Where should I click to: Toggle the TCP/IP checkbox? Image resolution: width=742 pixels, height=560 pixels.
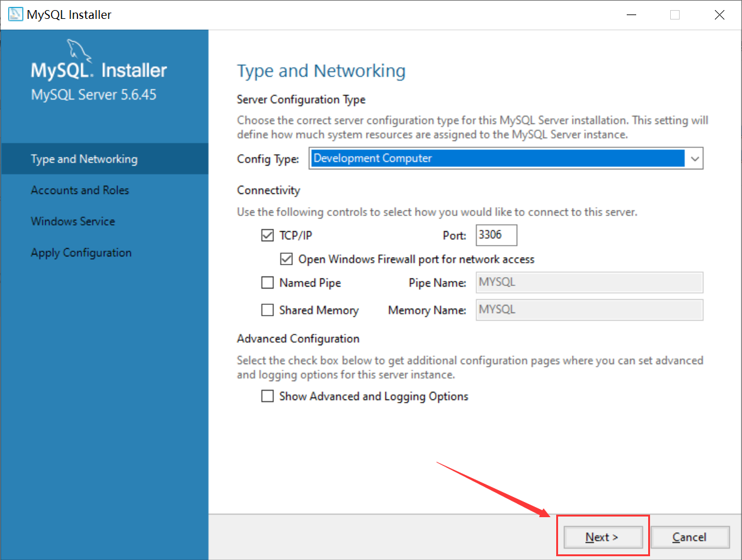click(x=267, y=235)
